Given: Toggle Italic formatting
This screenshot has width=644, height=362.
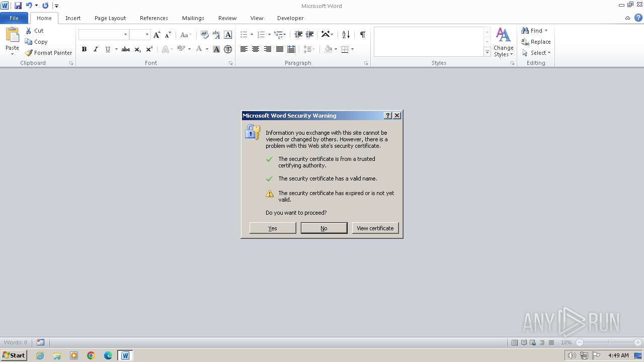Looking at the screenshot, I should [96, 49].
